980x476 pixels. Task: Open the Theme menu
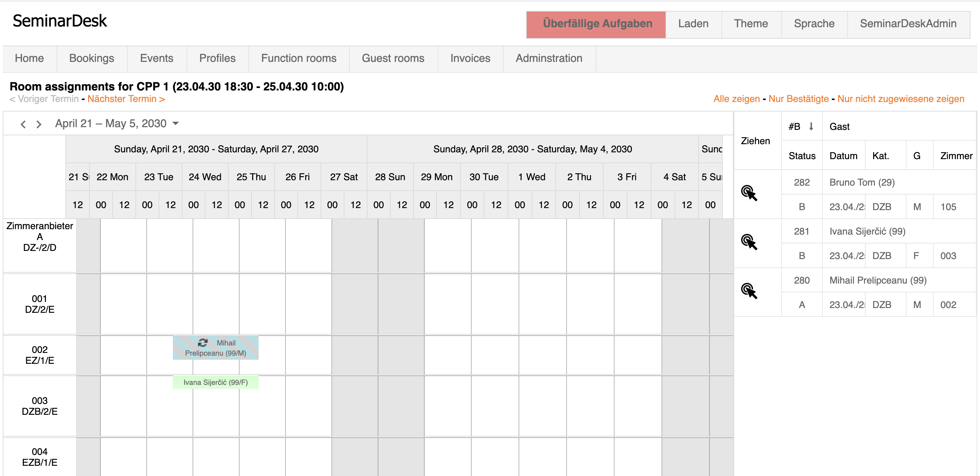(751, 23)
